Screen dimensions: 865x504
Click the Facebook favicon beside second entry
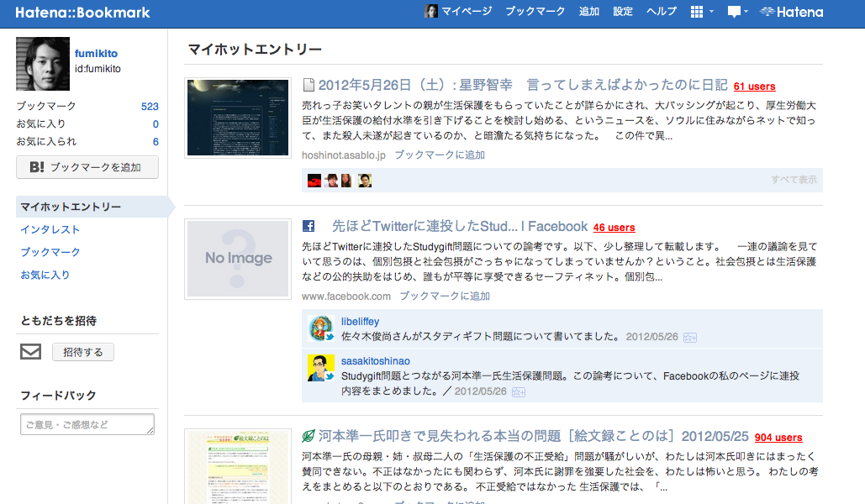click(309, 226)
